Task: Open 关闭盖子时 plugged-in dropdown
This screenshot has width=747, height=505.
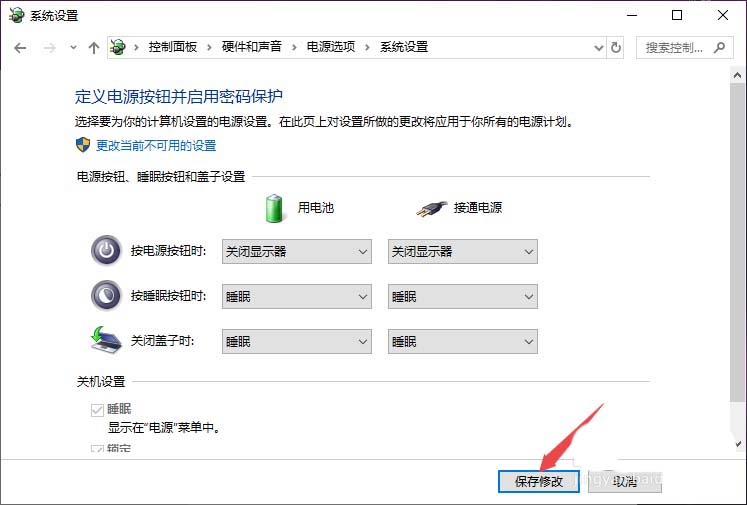Action: coord(463,341)
